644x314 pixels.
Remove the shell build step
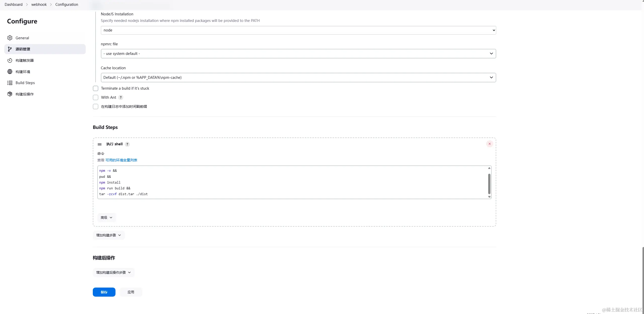point(489,144)
